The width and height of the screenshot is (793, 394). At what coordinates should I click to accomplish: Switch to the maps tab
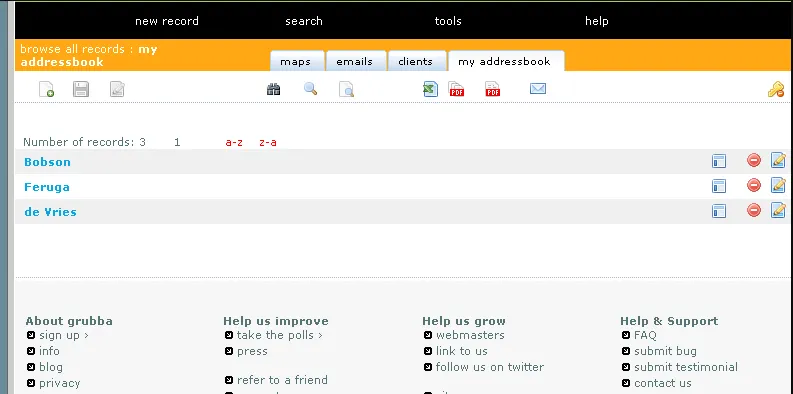coord(297,61)
